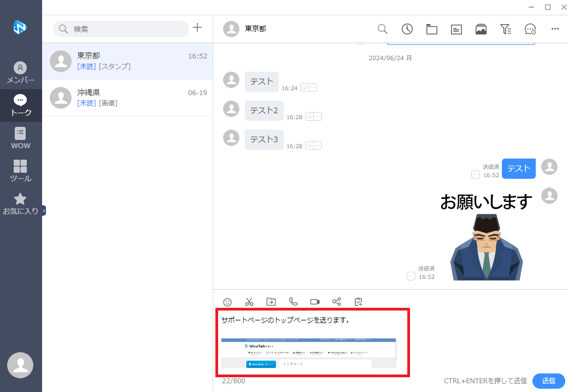Click the clipboard task icon in message toolbar
Image resolution: width=568 pixels, height=392 pixels.
pyautogui.click(x=359, y=302)
